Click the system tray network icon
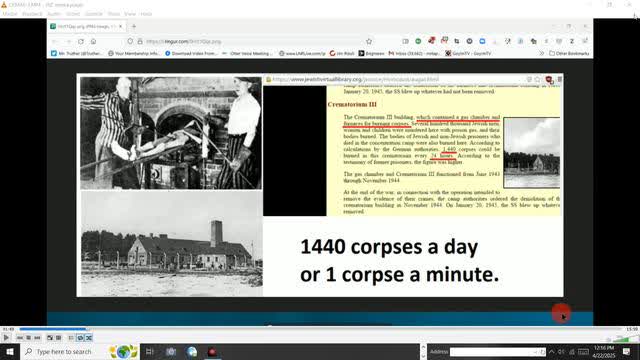Viewport: 640px width, 360px height. (572, 351)
